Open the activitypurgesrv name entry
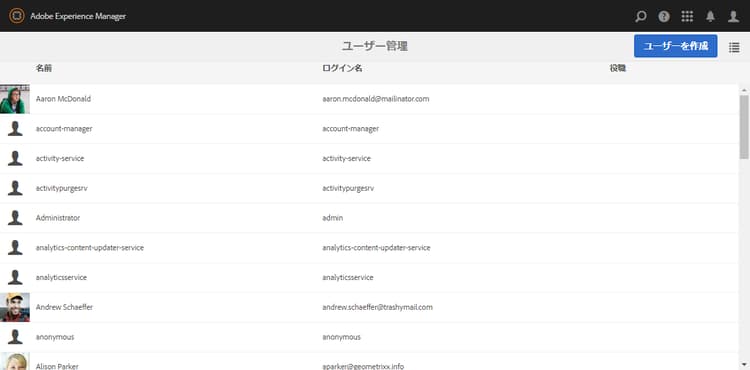Screen dimensions: 750x370 [62, 188]
